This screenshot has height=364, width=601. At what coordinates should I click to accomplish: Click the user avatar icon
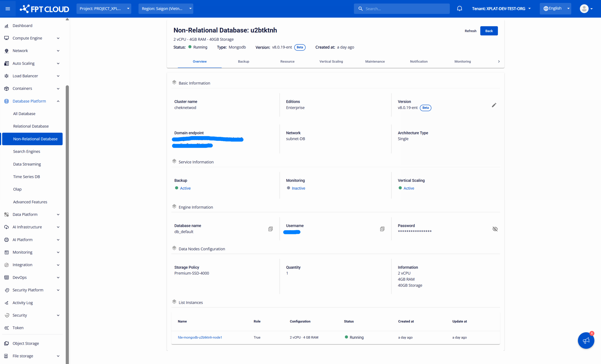[x=584, y=9]
